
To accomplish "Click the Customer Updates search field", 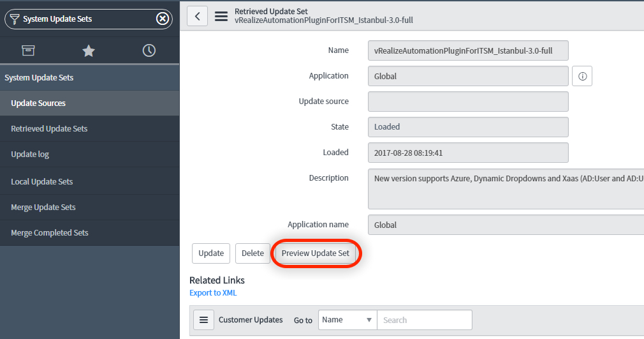I will tap(424, 320).
